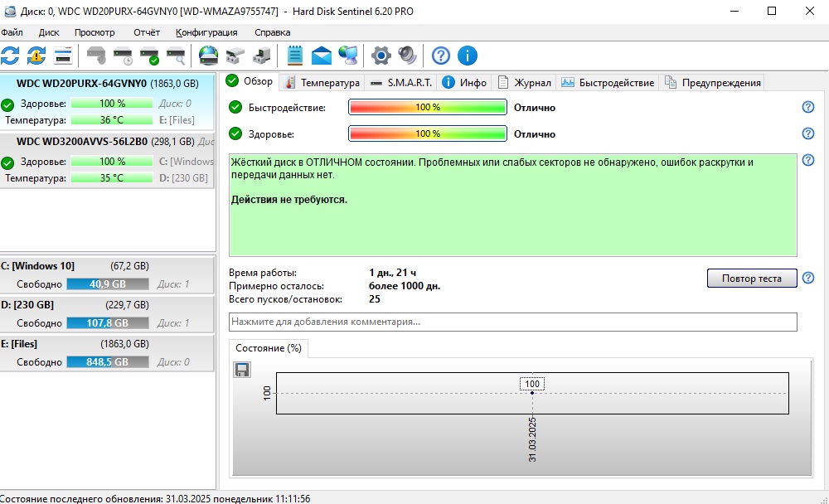Click help icon next to Здоровье bar
This screenshot has width=829, height=504.
(x=807, y=133)
